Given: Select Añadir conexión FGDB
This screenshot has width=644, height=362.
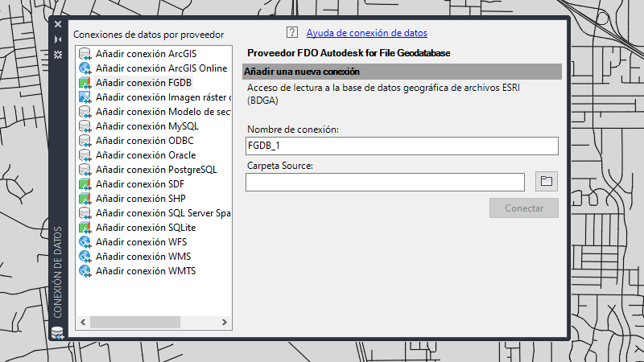Looking at the screenshot, I should tap(144, 83).
